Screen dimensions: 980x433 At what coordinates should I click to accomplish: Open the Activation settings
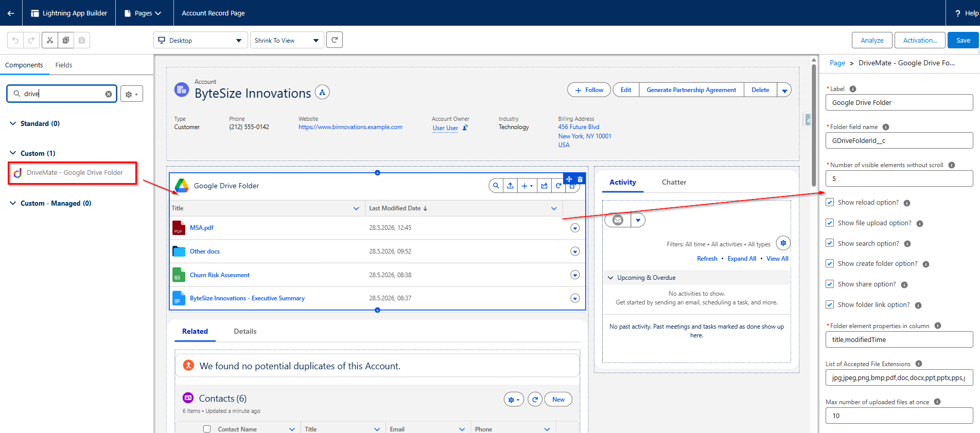tap(920, 40)
